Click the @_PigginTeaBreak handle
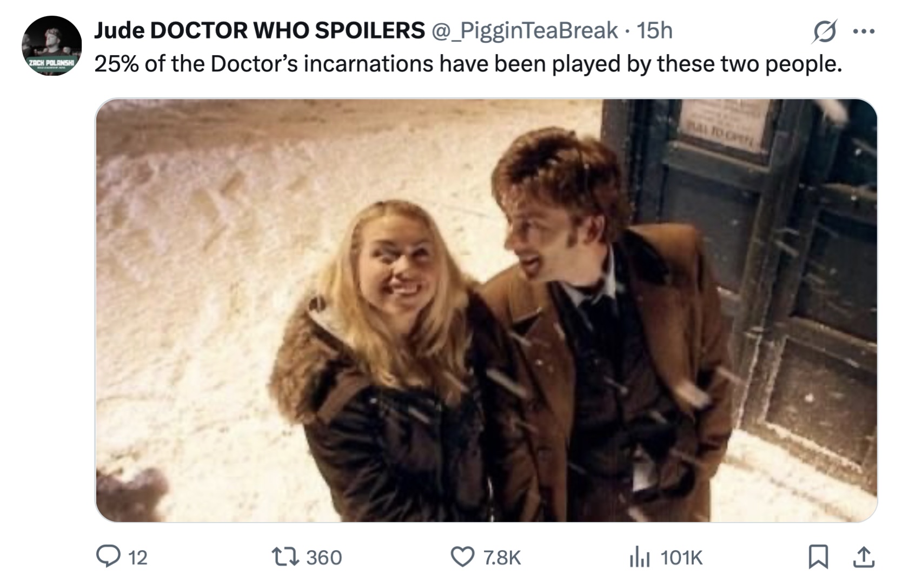The width and height of the screenshot is (902, 588). point(524,30)
